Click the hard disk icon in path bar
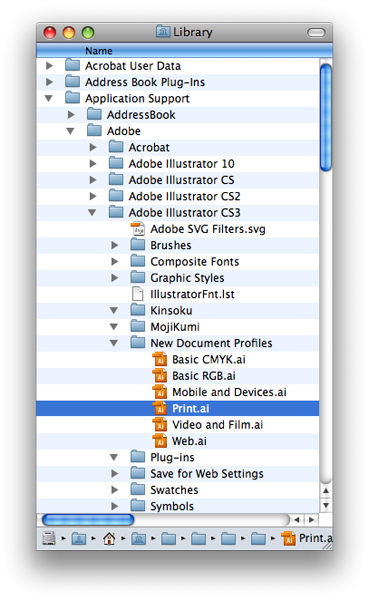This screenshot has width=369, height=600. [x=49, y=539]
